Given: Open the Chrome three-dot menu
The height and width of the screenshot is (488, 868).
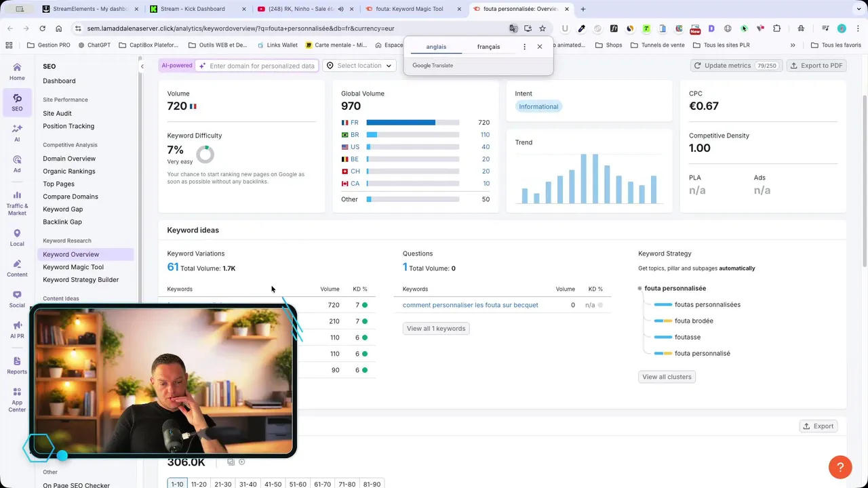Looking at the screenshot, I should pyautogui.click(x=856, y=28).
